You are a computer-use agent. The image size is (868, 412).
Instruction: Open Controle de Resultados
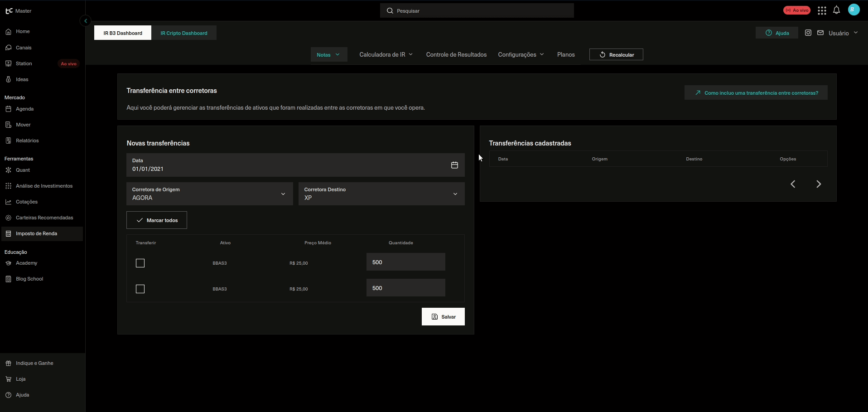pyautogui.click(x=456, y=54)
